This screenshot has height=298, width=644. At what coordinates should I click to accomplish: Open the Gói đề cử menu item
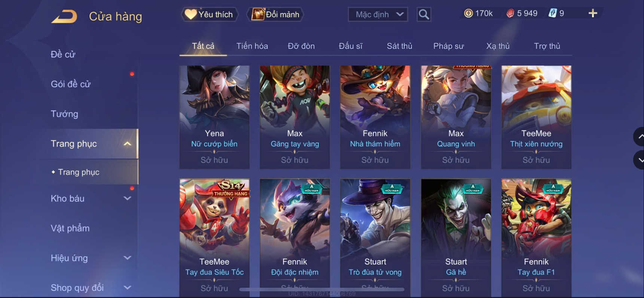pos(71,84)
